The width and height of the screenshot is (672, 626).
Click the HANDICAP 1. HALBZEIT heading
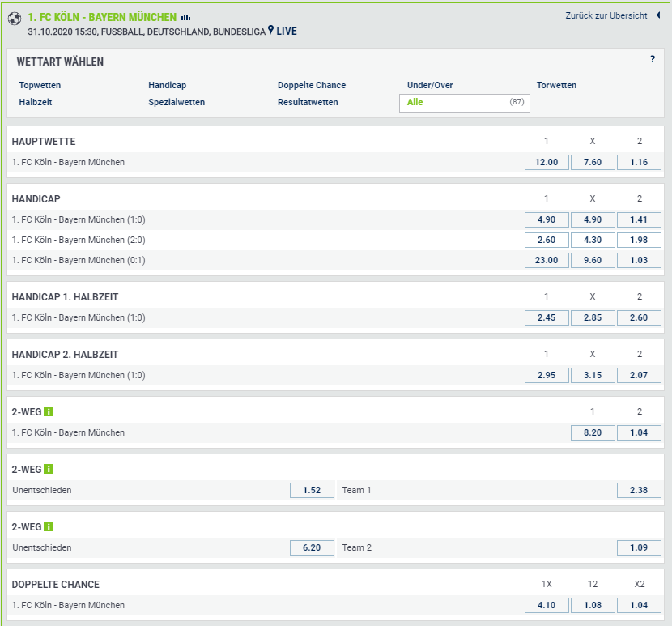click(x=65, y=296)
